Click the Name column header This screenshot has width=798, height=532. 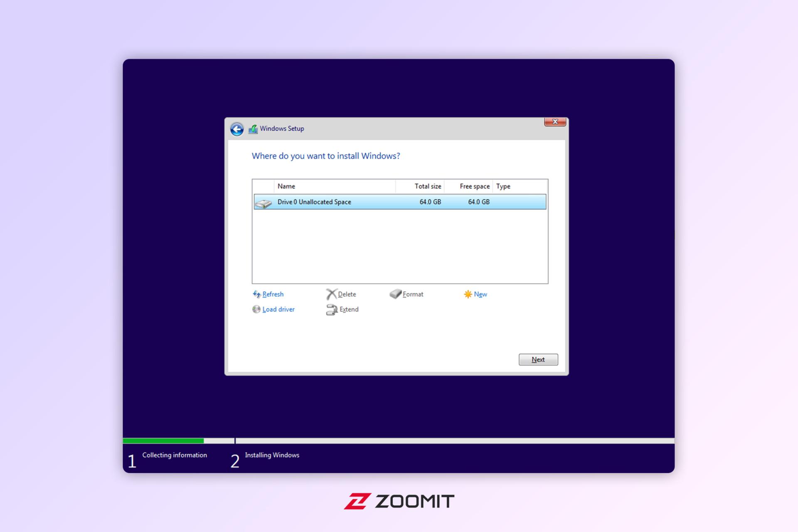pos(335,186)
